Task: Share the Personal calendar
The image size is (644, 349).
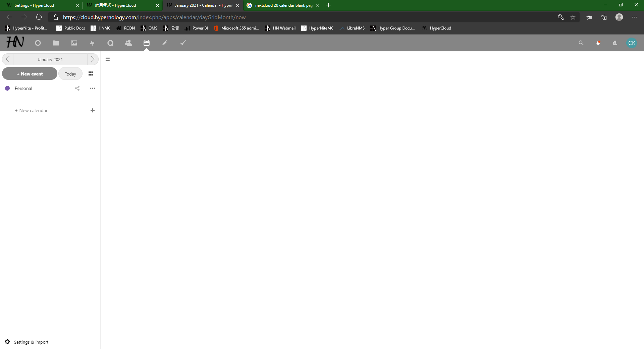Action: pyautogui.click(x=77, y=88)
